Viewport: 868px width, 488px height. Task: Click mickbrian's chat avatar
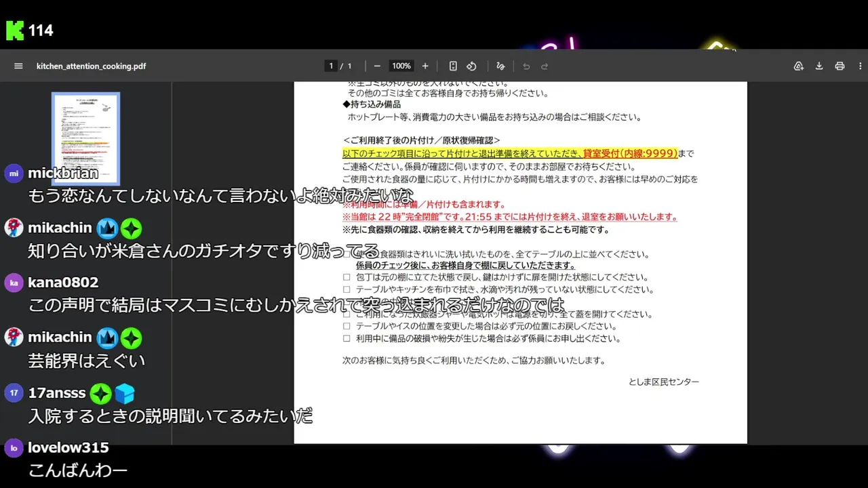pos(14,173)
